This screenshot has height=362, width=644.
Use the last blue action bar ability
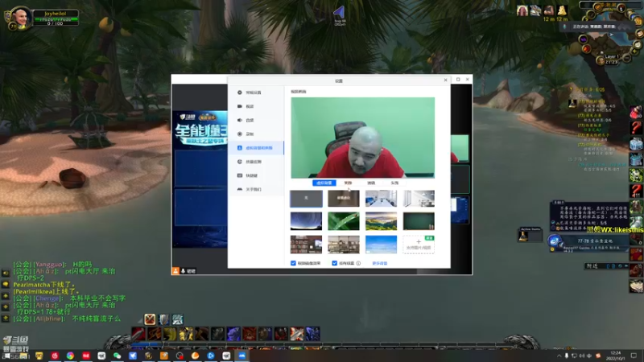(x=312, y=334)
